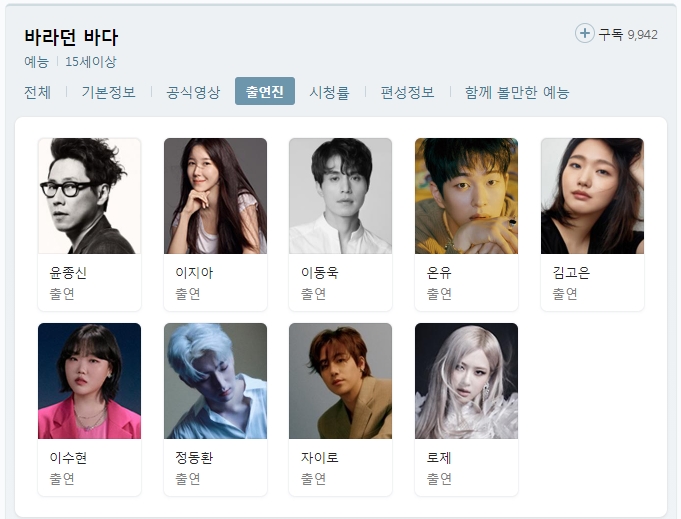The height and width of the screenshot is (519, 681).
Task: Click the 이동욱 portrait thumbnail
Action: tap(340, 196)
